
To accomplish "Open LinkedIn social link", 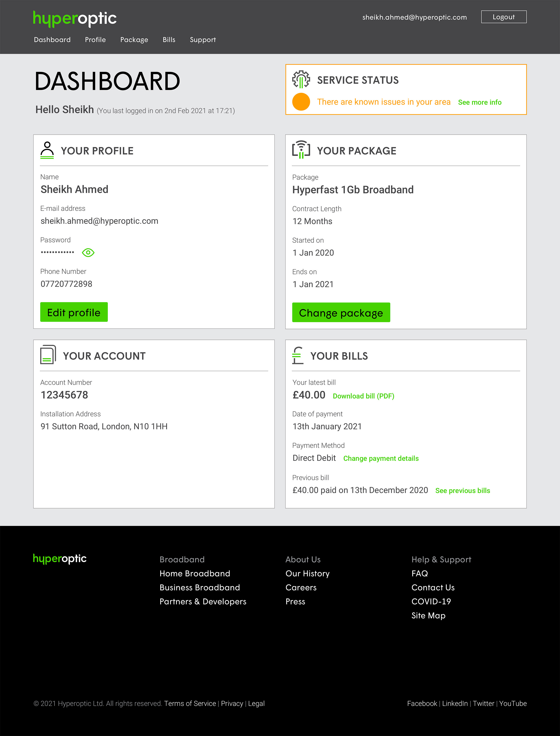I will pos(455,703).
